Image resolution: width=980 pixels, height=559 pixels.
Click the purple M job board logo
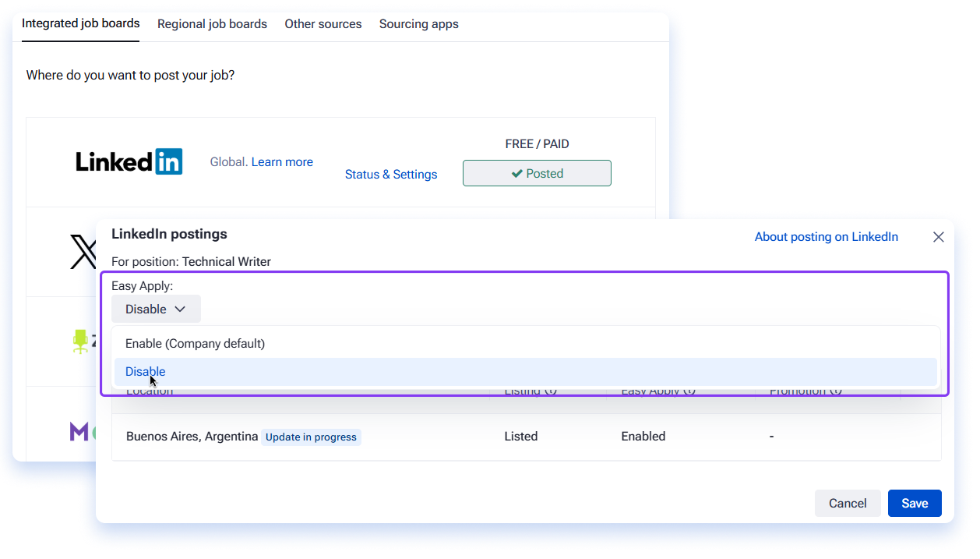(x=79, y=431)
